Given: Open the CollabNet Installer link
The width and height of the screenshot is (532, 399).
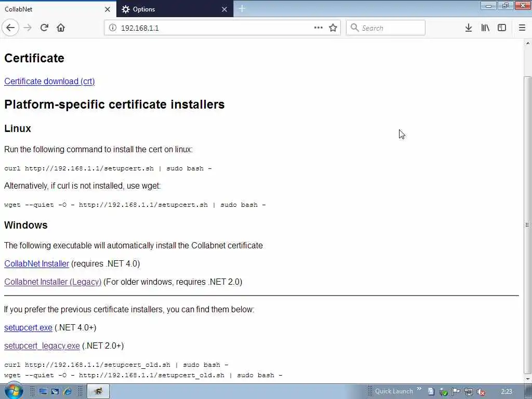Looking at the screenshot, I should tap(37, 263).
